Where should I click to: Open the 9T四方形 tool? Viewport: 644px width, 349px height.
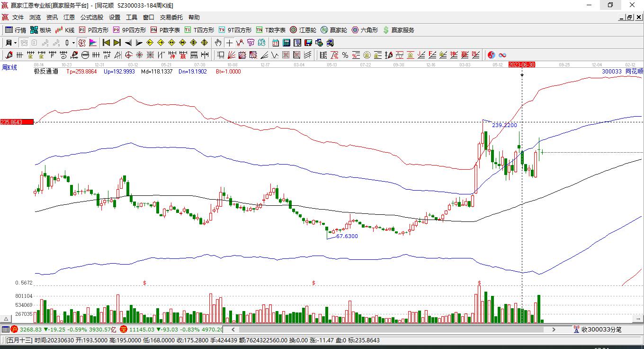[235, 30]
